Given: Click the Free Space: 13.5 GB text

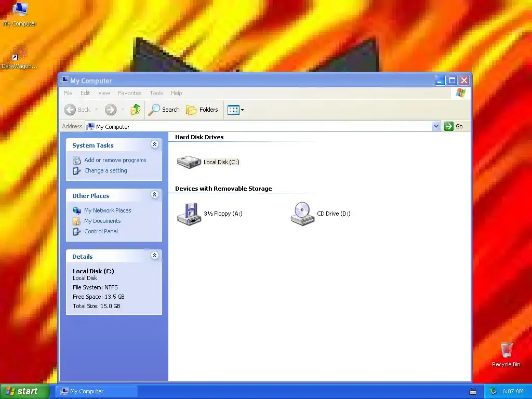Looking at the screenshot, I should [x=98, y=297].
